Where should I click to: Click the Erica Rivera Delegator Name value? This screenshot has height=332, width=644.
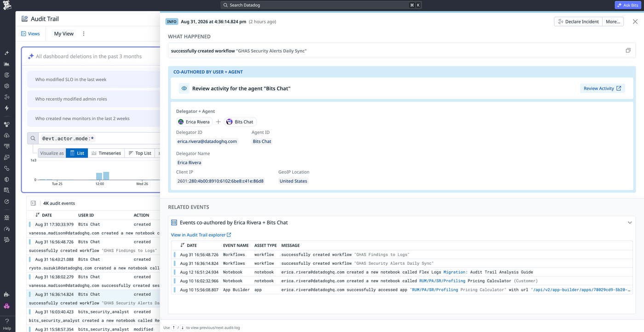189,163
